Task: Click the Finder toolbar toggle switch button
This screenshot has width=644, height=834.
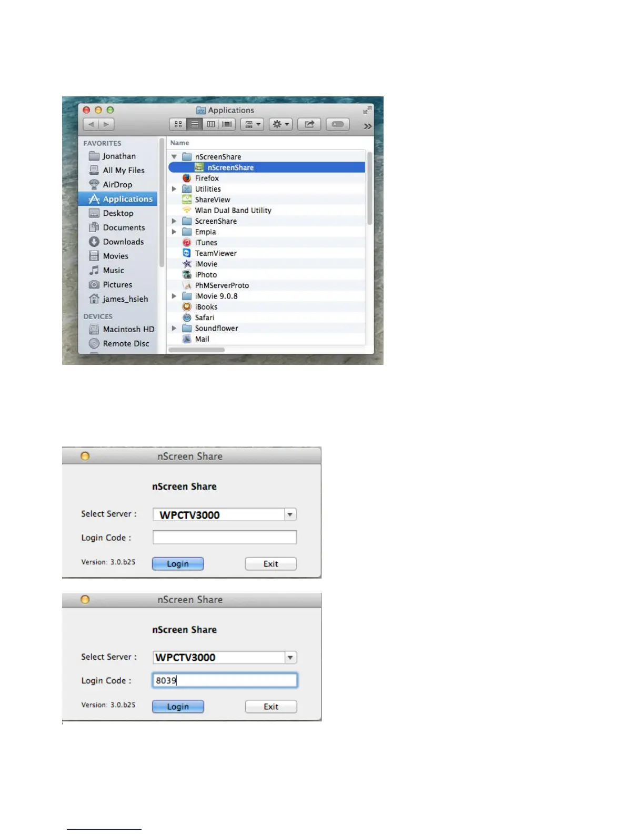Action: tap(338, 124)
